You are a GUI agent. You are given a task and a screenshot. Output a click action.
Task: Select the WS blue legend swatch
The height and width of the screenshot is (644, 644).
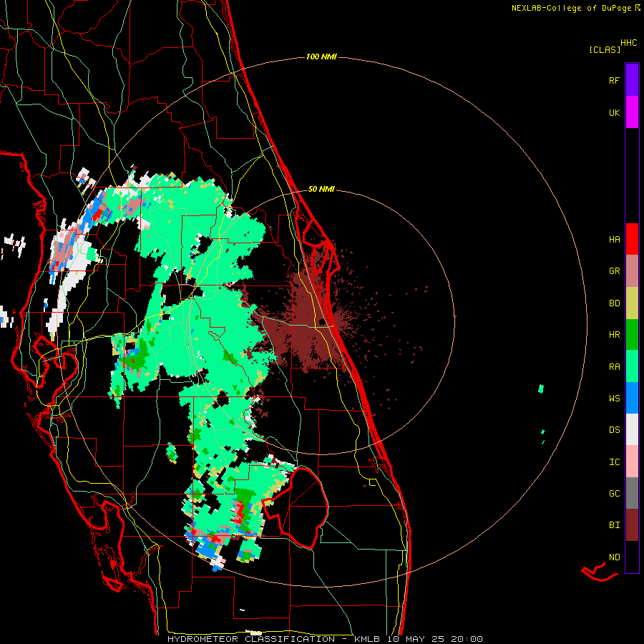[632, 398]
